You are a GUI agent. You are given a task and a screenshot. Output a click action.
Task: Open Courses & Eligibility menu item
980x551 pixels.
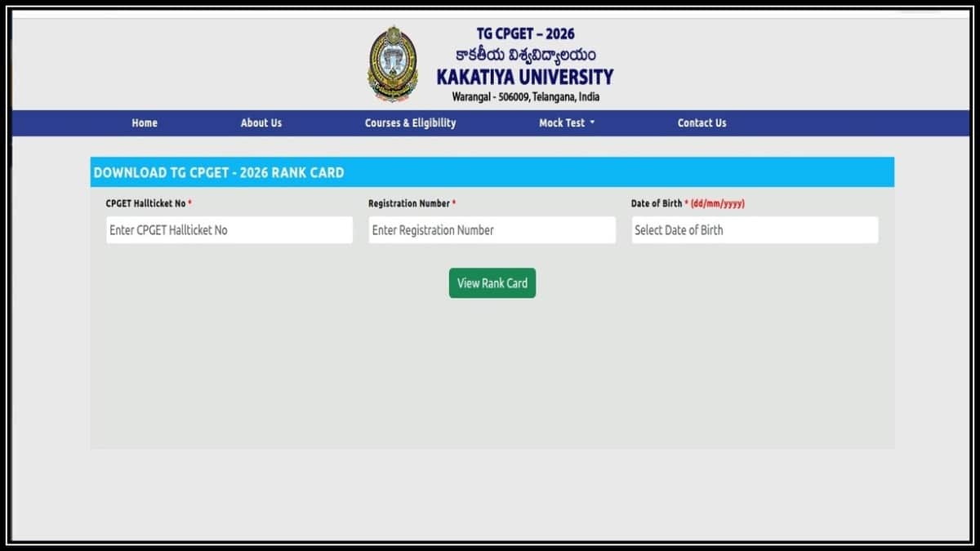(411, 123)
